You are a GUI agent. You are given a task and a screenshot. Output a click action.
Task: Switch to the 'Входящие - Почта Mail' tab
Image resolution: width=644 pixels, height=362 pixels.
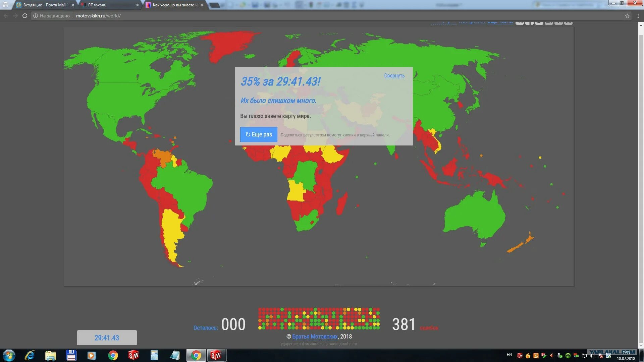point(44,5)
